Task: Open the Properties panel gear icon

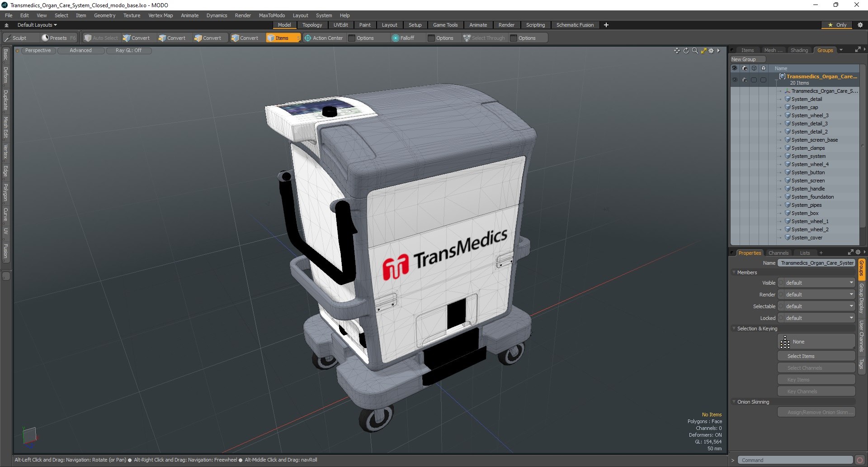Action: click(x=858, y=253)
